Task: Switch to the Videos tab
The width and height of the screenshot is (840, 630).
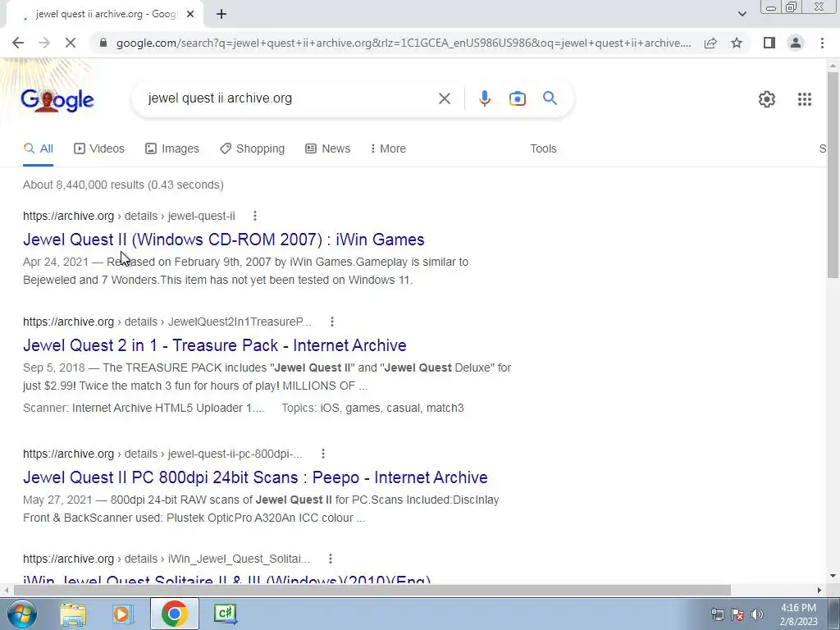Action: (x=99, y=148)
